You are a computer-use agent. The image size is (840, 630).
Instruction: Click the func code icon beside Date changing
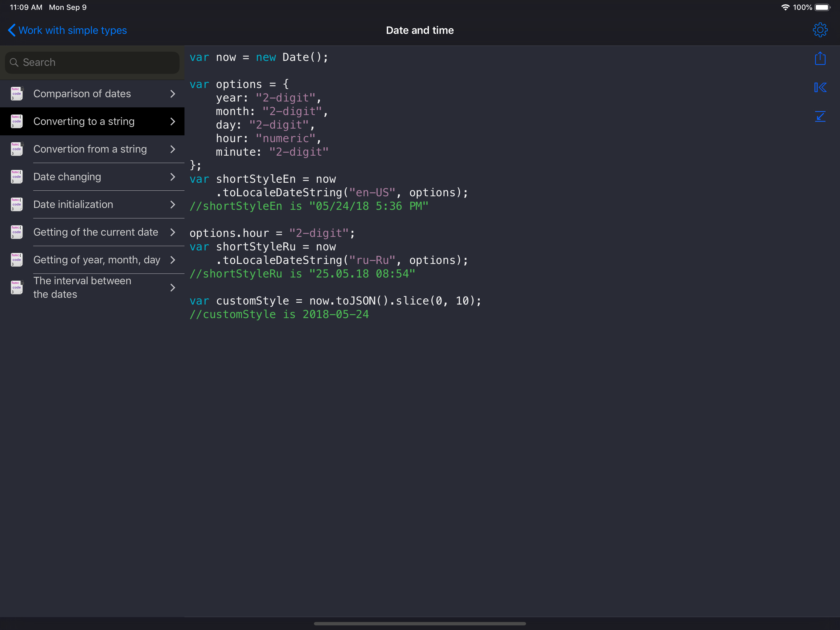pyautogui.click(x=16, y=176)
